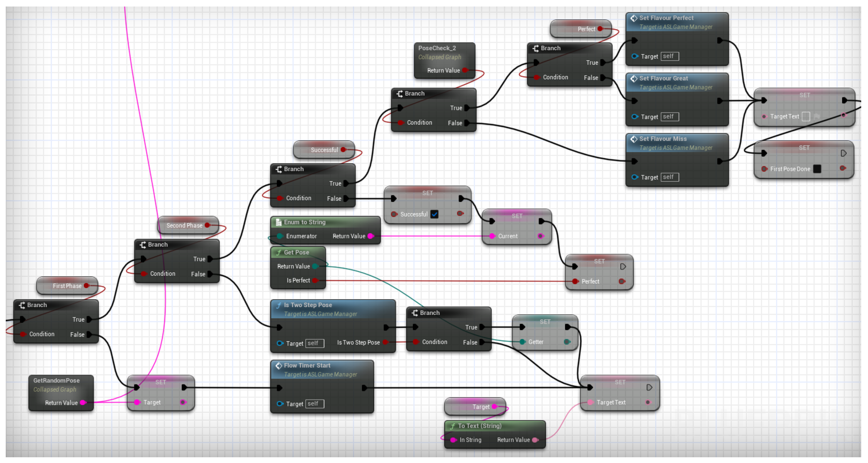Click the To Text (String) function icon
Image resolution: width=868 pixels, height=463 pixels.
[x=453, y=426]
